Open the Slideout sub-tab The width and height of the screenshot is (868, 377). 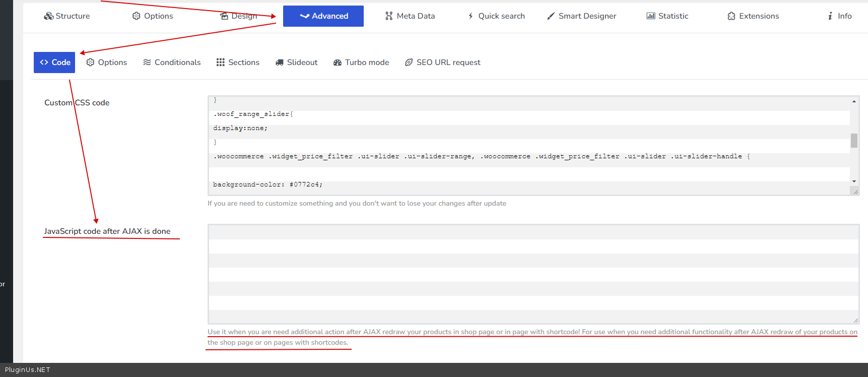point(296,62)
